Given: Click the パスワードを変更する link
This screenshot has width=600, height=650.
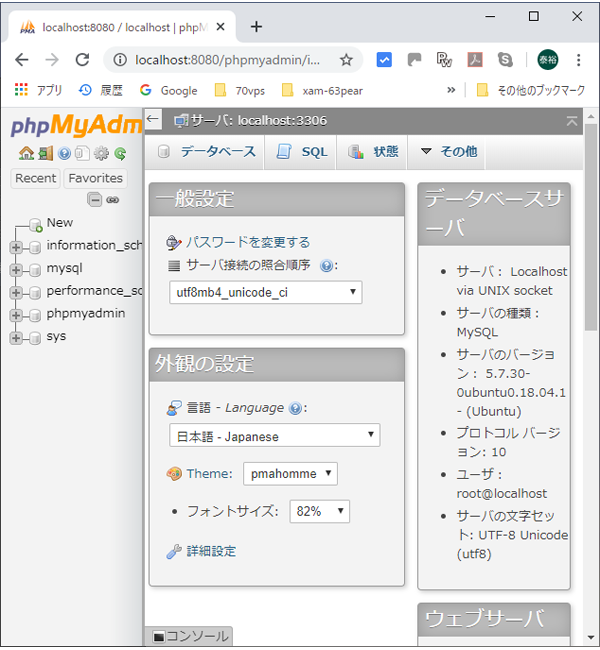Looking at the screenshot, I should [x=248, y=243].
